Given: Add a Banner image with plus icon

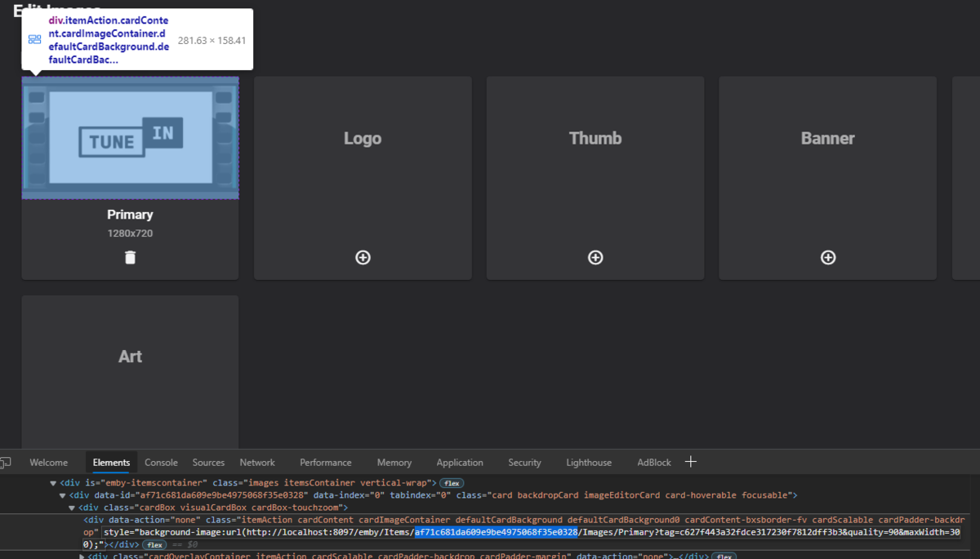Looking at the screenshot, I should coord(828,258).
